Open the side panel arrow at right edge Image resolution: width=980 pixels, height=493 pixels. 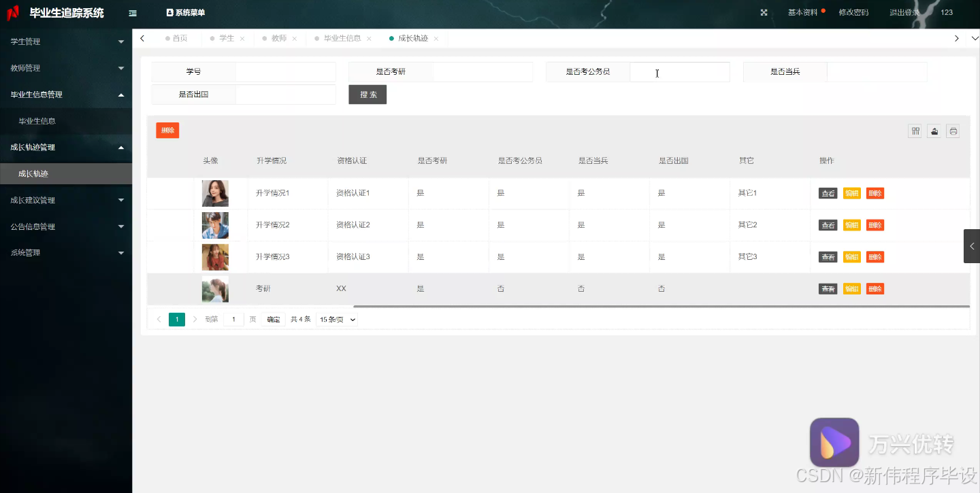972,246
